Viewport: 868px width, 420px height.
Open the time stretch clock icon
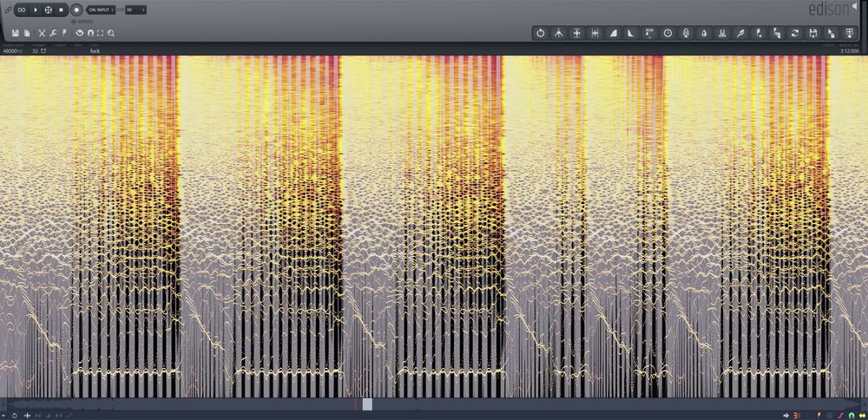(667, 33)
